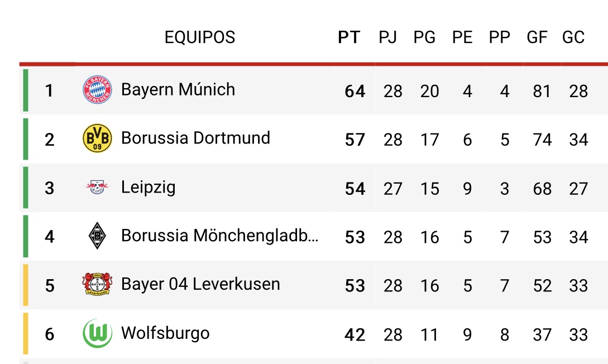The height and width of the screenshot is (364, 608).
Task: Open the Wolfsburgo team name
Action: pos(165,333)
